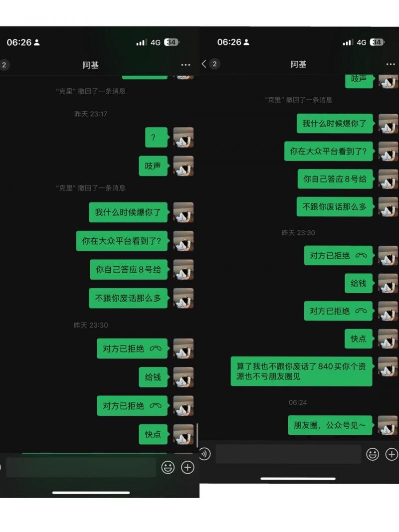Image resolution: width=399 pixels, height=532 pixels.
Task: Tap the back arrow in the right chat
Action: [203, 64]
